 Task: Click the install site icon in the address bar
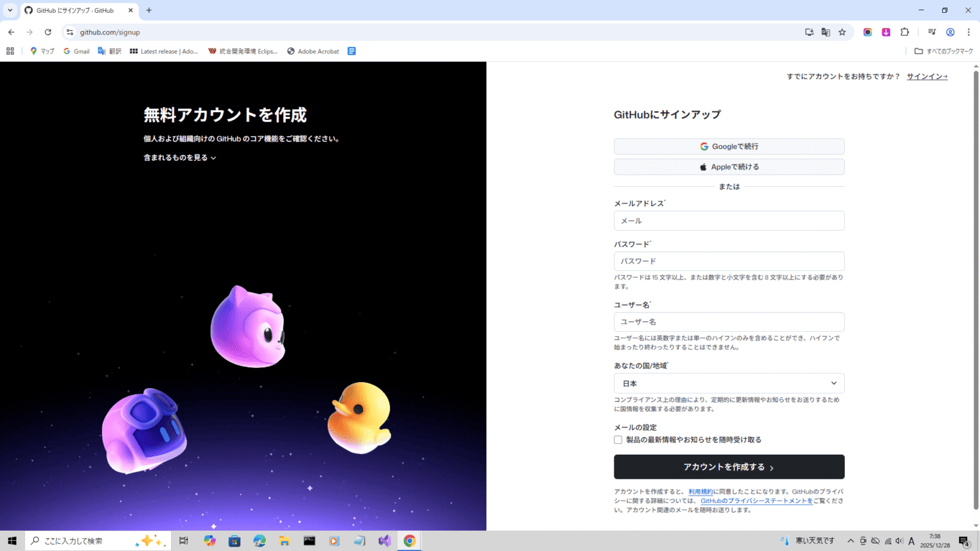pyautogui.click(x=808, y=32)
